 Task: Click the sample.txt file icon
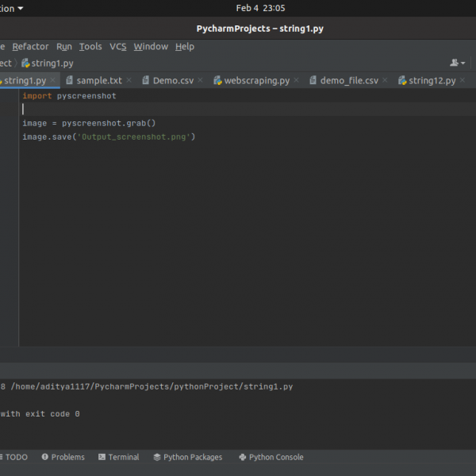click(70, 80)
